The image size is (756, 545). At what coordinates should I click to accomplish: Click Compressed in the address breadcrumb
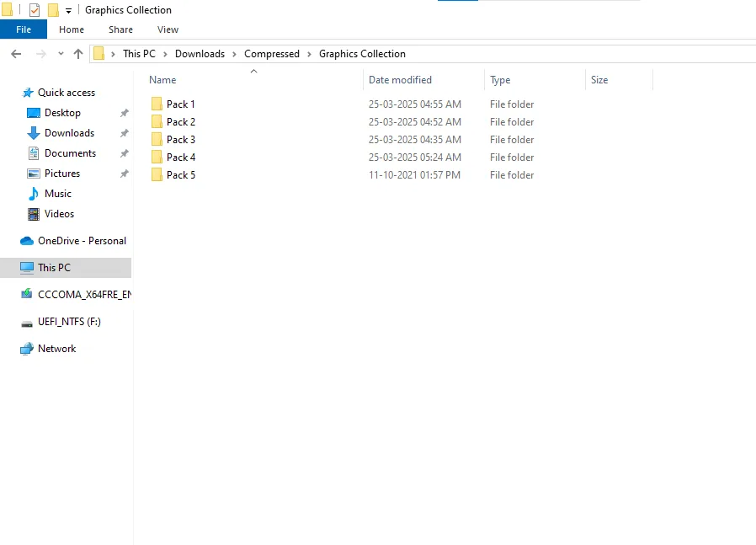pos(271,54)
